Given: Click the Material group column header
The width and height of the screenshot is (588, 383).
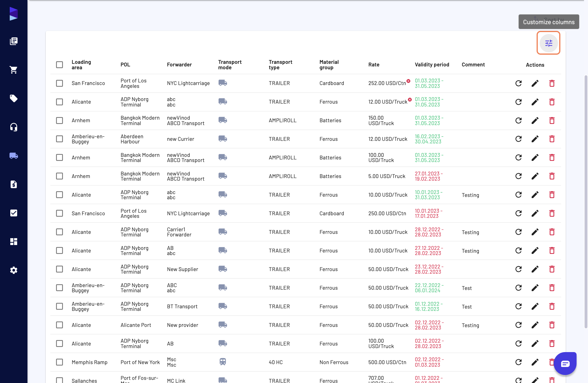Looking at the screenshot, I should coord(329,65).
